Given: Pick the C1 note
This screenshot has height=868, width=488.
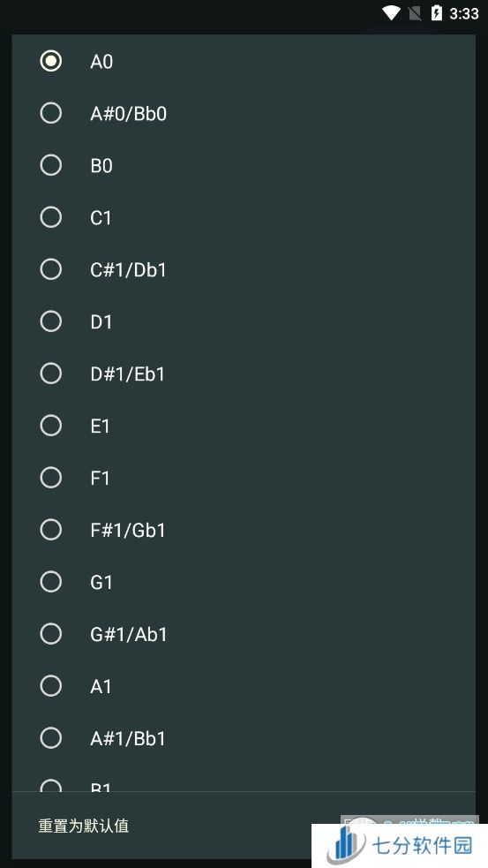Looking at the screenshot, I should pyautogui.click(x=244, y=217).
